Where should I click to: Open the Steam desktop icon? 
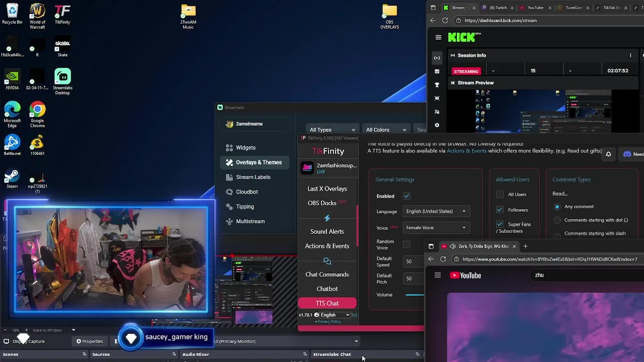point(12,178)
